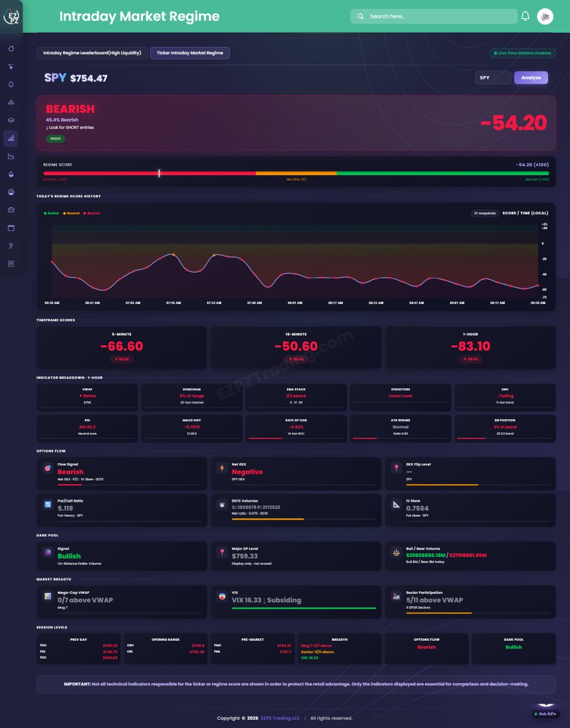Click the GEX Flip Level pin icon
Screen dimensions: 570x728
396,468
